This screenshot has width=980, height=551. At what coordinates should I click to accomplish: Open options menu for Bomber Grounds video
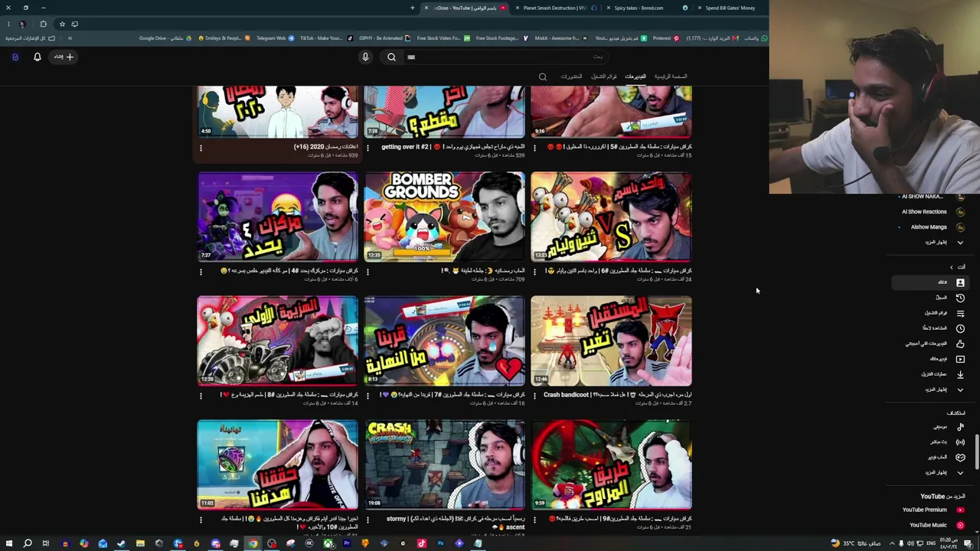point(367,271)
